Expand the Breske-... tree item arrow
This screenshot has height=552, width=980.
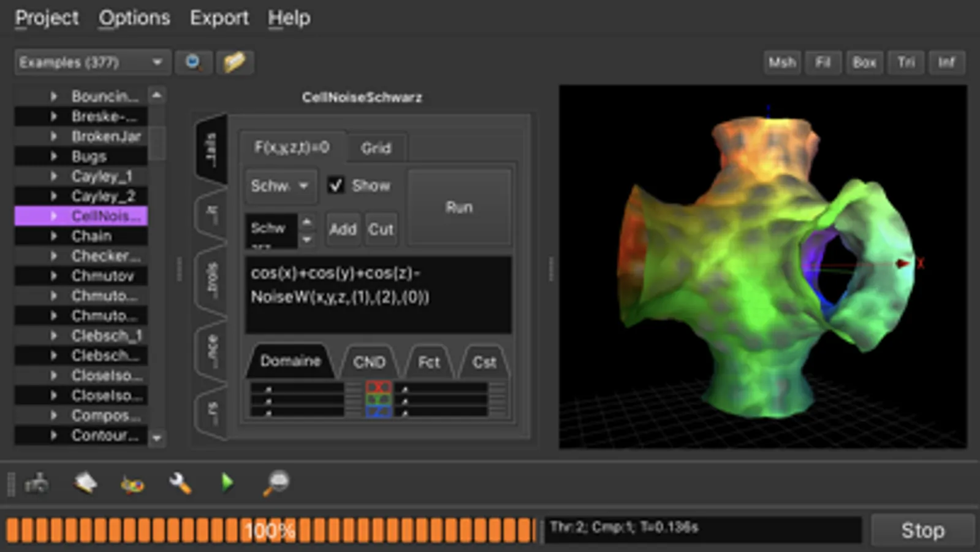coord(53,116)
